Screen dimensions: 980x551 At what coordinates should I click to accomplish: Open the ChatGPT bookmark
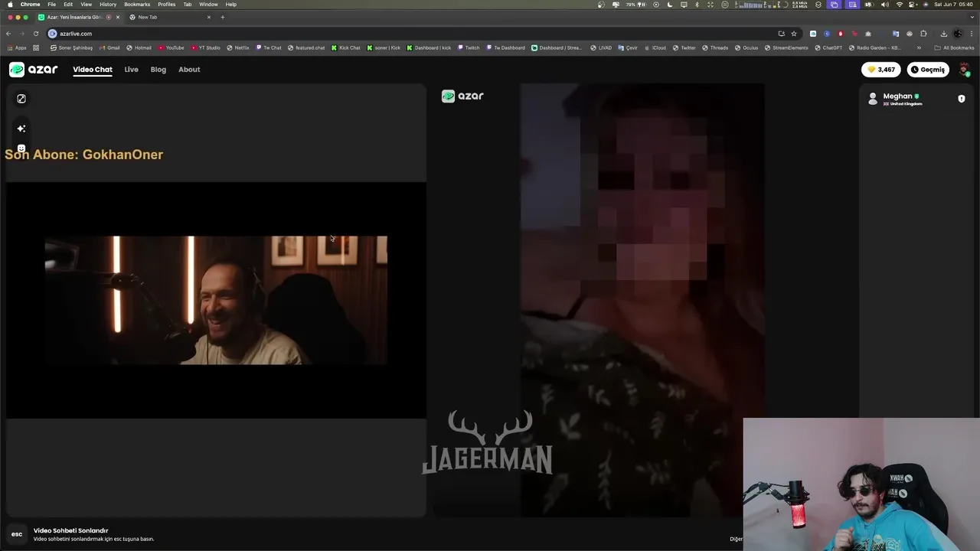point(828,47)
